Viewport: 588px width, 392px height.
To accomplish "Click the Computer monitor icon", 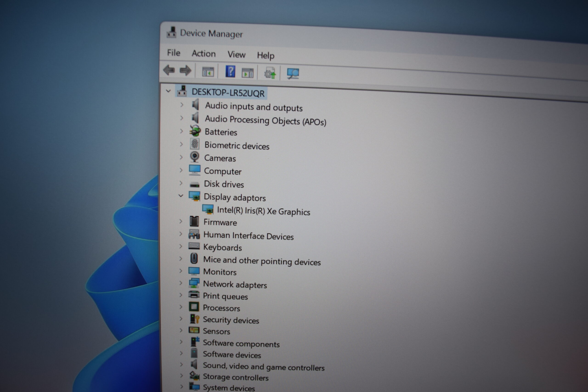I will pos(195,170).
